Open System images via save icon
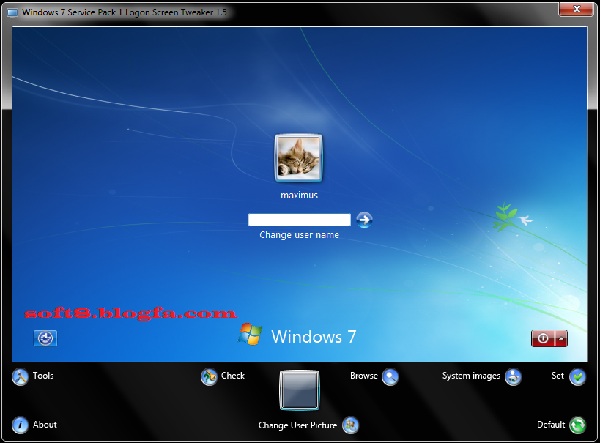This screenshot has height=443, width=601. [513, 377]
